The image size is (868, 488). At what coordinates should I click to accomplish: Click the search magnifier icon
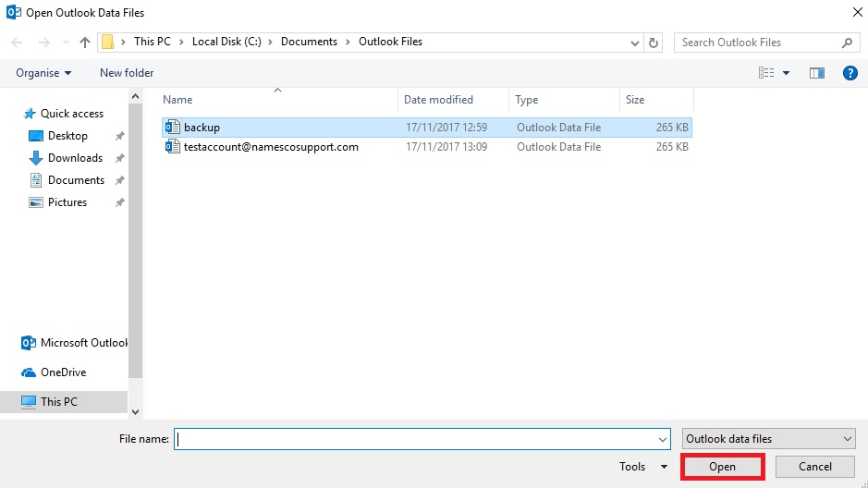click(x=847, y=43)
